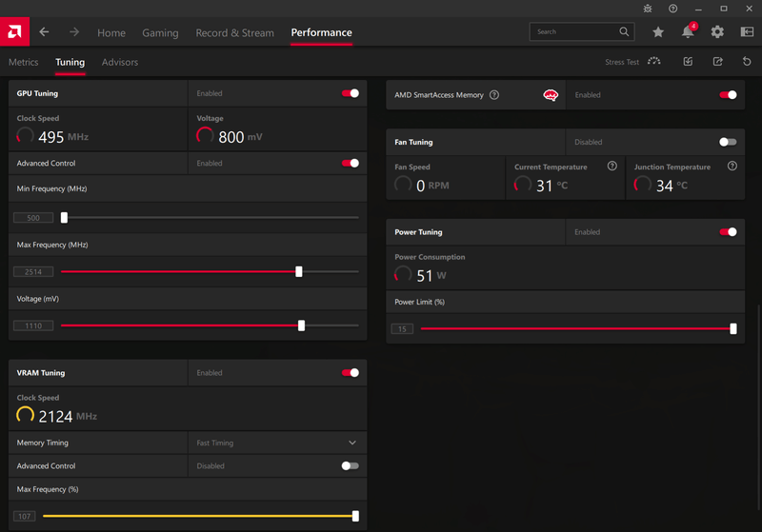Toggle the sidebar panel icon
The image size is (762, 532).
747,32
